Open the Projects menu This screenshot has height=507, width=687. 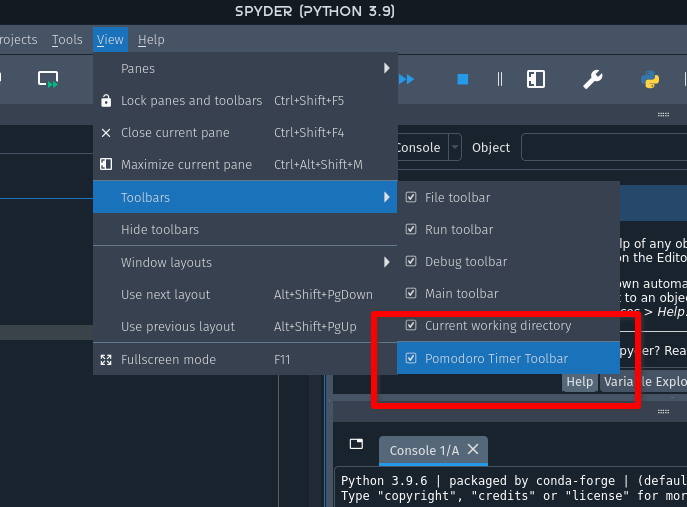pyautogui.click(x=19, y=39)
